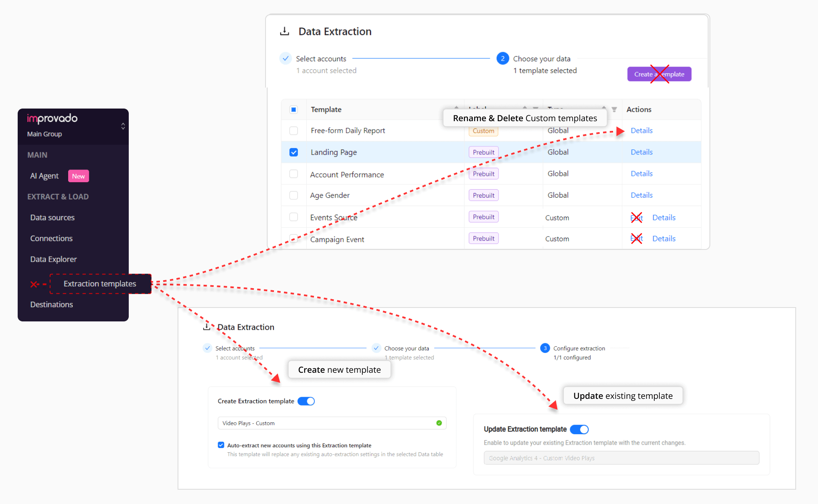Click the improvado logo in sidebar
The width and height of the screenshot is (818, 504).
point(52,118)
